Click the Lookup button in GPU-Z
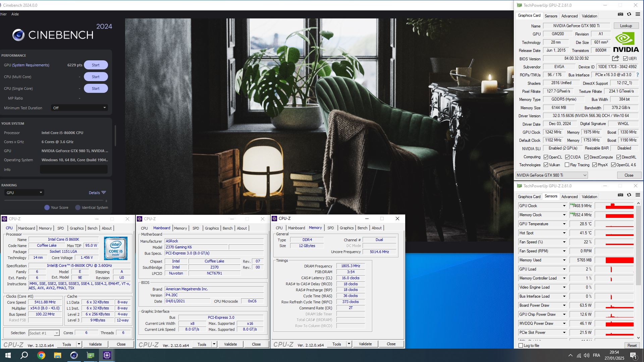The height and width of the screenshot is (362, 644). 626,26
